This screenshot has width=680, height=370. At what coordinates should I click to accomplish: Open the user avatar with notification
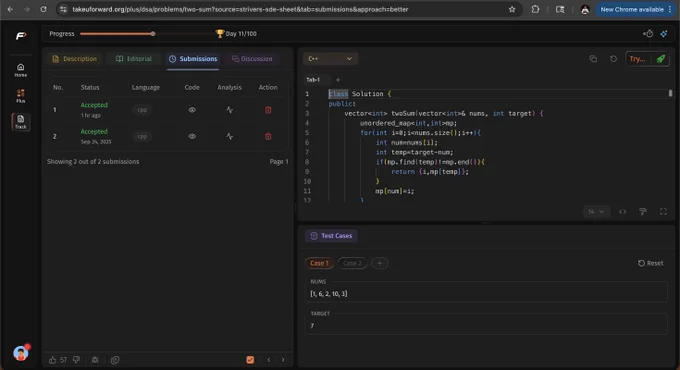click(21, 353)
